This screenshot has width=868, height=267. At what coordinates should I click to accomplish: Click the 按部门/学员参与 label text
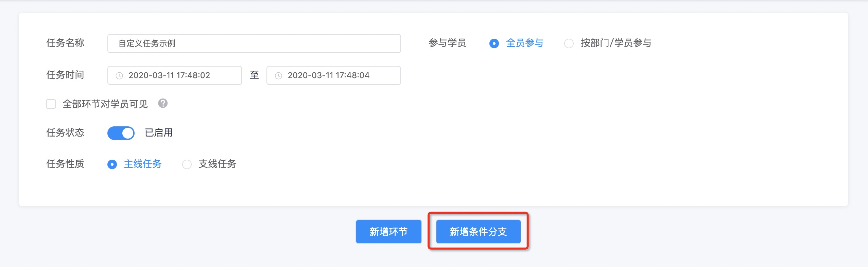616,43
